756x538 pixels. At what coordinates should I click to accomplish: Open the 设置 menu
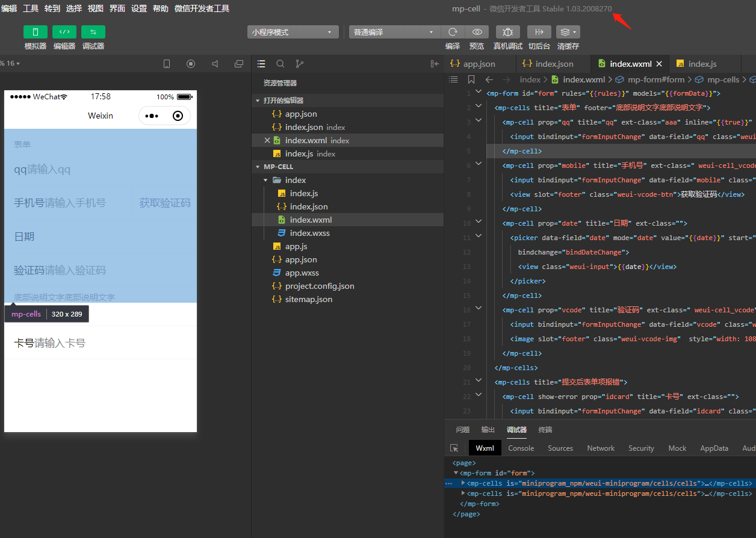pyautogui.click(x=139, y=8)
